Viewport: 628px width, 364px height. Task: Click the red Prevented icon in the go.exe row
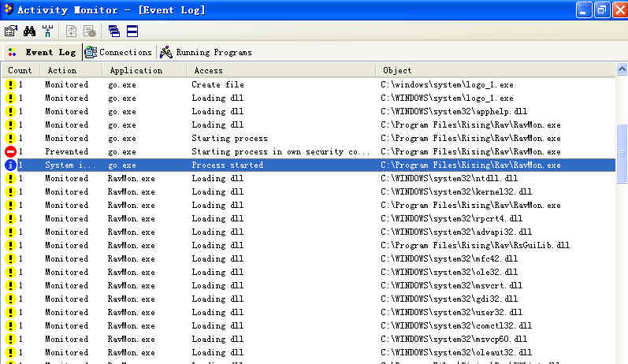click(x=10, y=152)
